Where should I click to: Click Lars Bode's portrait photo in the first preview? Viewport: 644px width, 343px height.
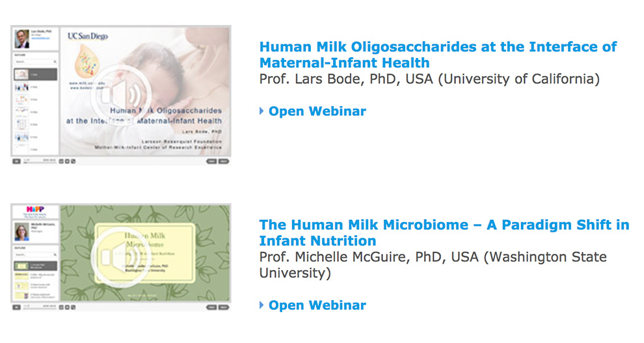(x=21, y=39)
